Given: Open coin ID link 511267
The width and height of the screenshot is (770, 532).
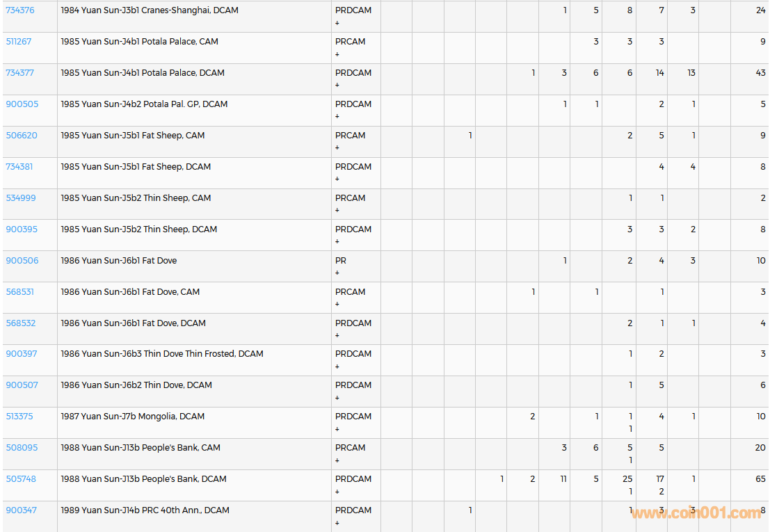Looking at the screenshot, I should pyautogui.click(x=19, y=42).
